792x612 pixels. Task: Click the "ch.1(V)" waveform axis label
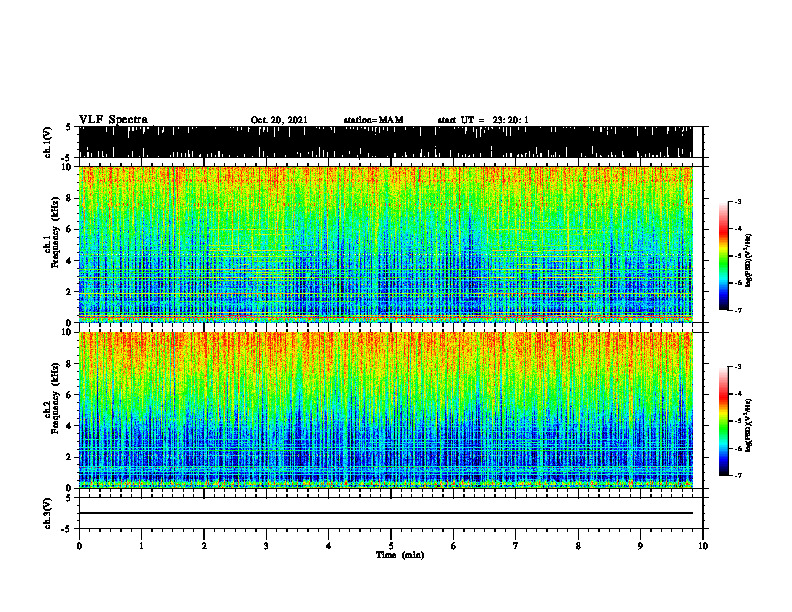tap(48, 142)
